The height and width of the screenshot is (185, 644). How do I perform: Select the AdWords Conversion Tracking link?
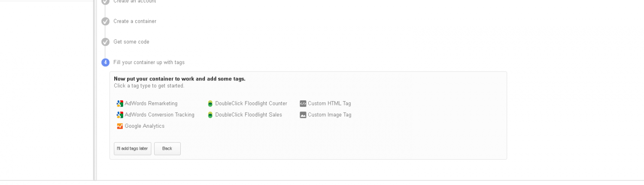[x=159, y=115]
